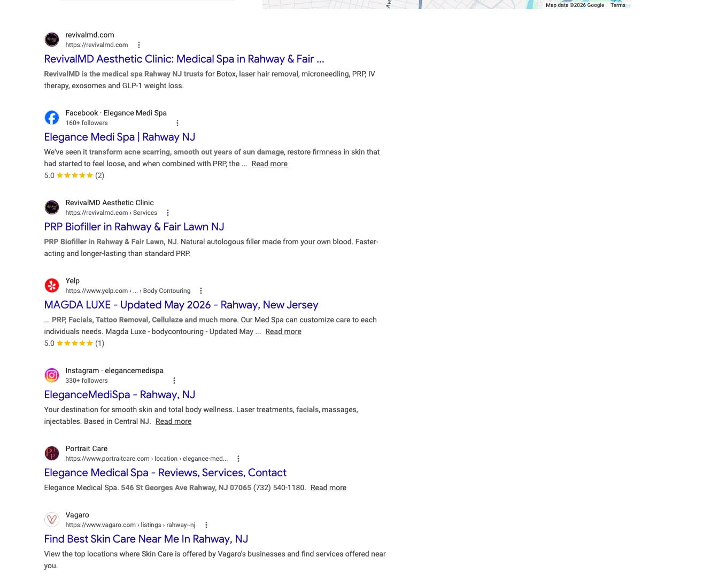This screenshot has height=588, width=719.
Task: Open Elegance Medical Spa - Reviews, Services, Contact
Action: point(165,473)
